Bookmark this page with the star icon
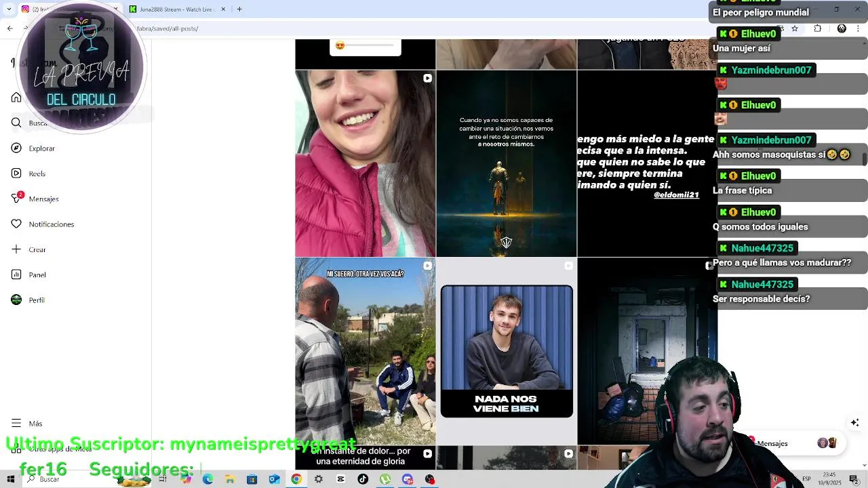The height and width of the screenshot is (488, 868). click(795, 28)
